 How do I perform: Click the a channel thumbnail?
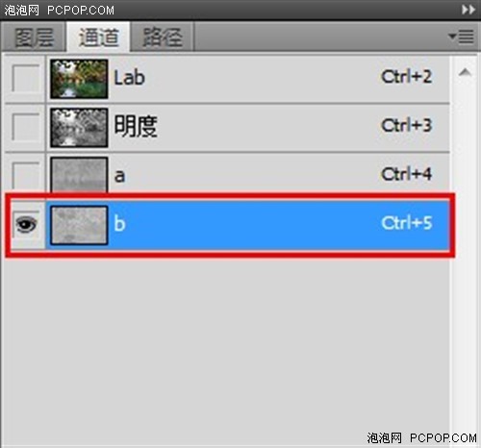coord(79,175)
